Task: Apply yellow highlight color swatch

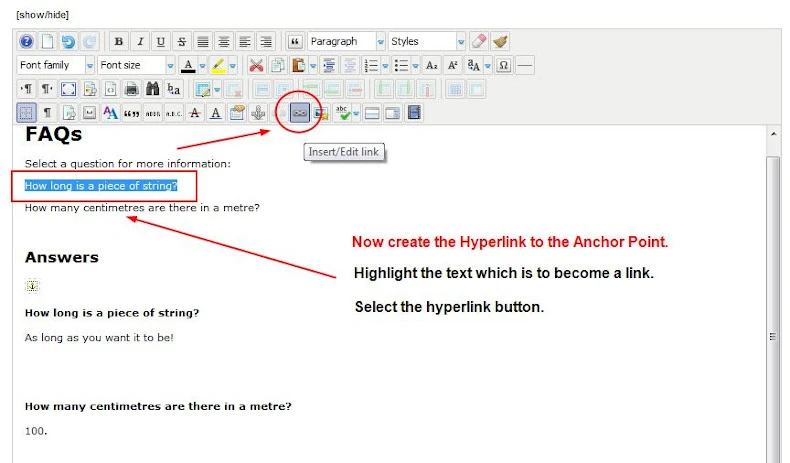Action: (218, 65)
